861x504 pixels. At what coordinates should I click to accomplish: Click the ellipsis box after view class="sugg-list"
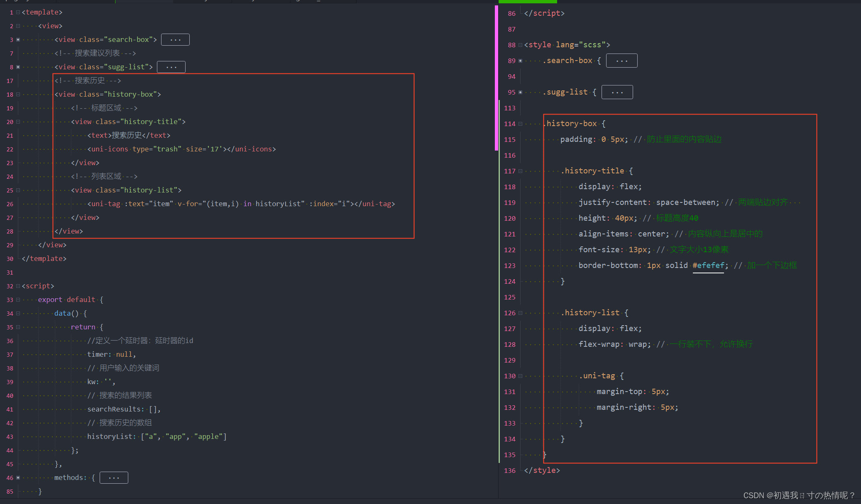tap(171, 67)
